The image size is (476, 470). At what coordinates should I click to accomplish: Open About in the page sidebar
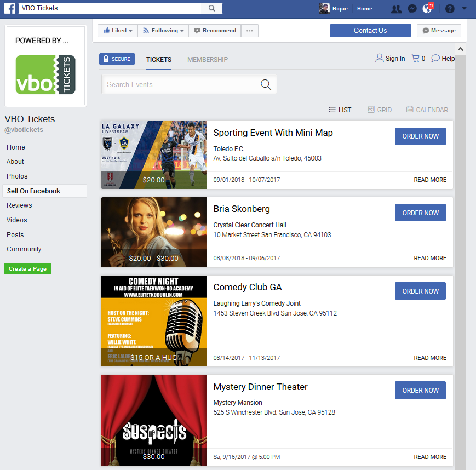click(15, 162)
